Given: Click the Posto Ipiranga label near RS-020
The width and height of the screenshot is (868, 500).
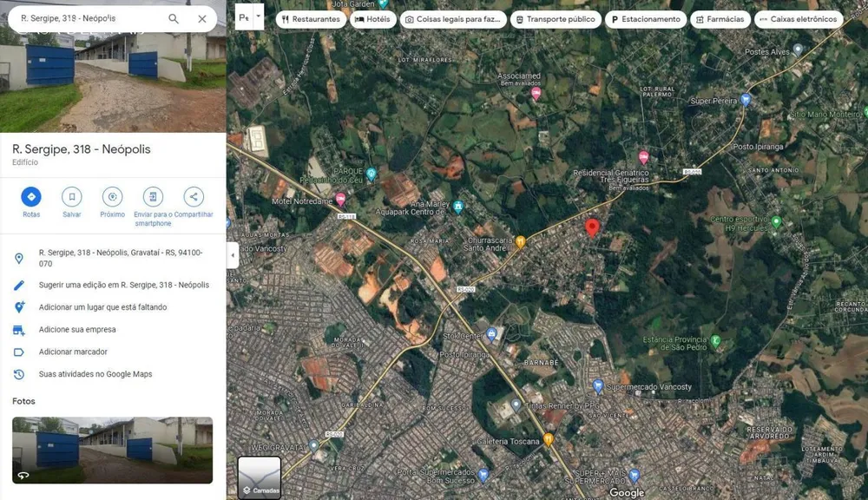Looking at the screenshot, I should [x=758, y=147].
